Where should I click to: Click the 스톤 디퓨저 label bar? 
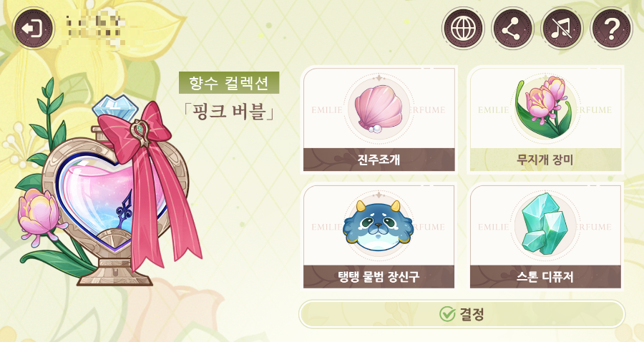point(545,276)
